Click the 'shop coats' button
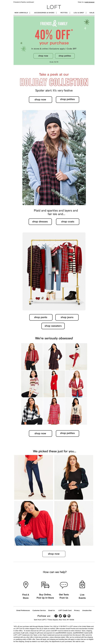Image resolution: width=108 pixels, height=644 pixels. tap(67, 222)
